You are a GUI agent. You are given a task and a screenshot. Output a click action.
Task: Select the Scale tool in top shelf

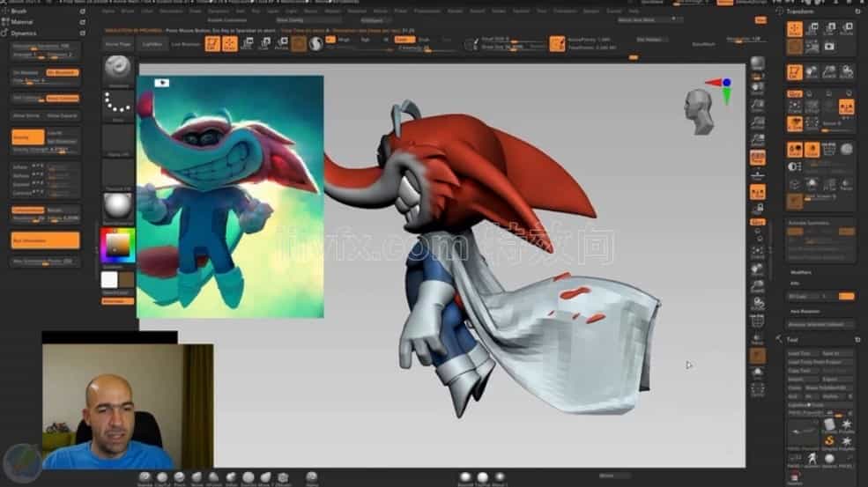pyautogui.click(x=264, y=44)
